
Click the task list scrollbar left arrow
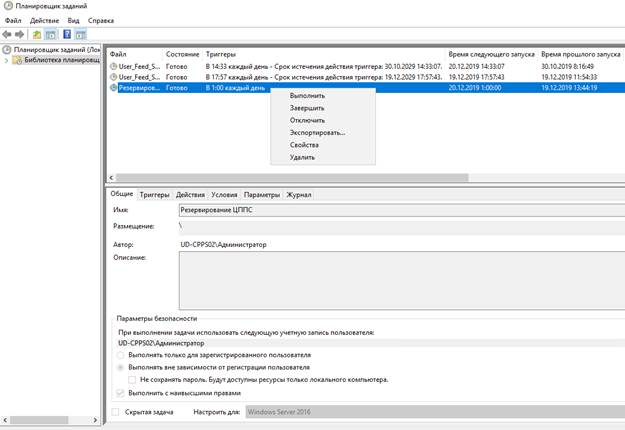[111, 178]
